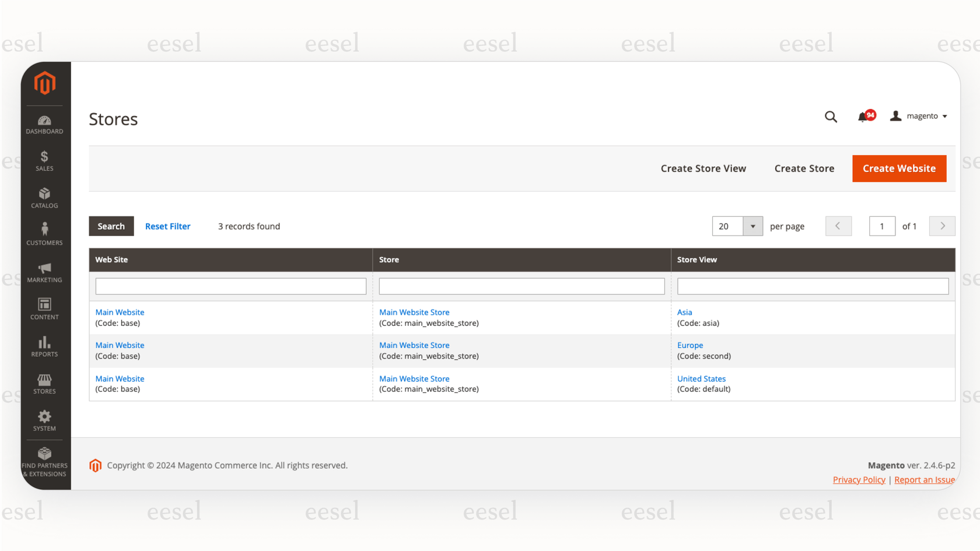Screen dimensions: 980x551
Task: Select Content in the sidebar
Action: point(44,308)
